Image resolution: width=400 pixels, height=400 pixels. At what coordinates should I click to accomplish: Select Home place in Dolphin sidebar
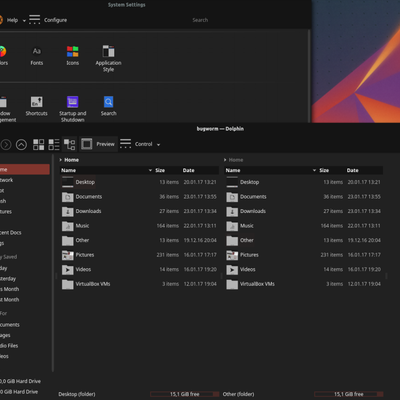[25, 169]
